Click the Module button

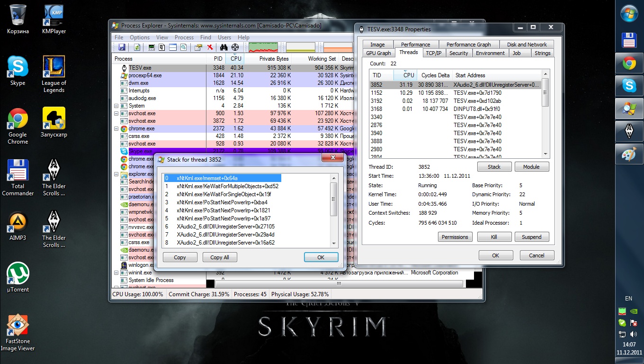coord(531,167)
